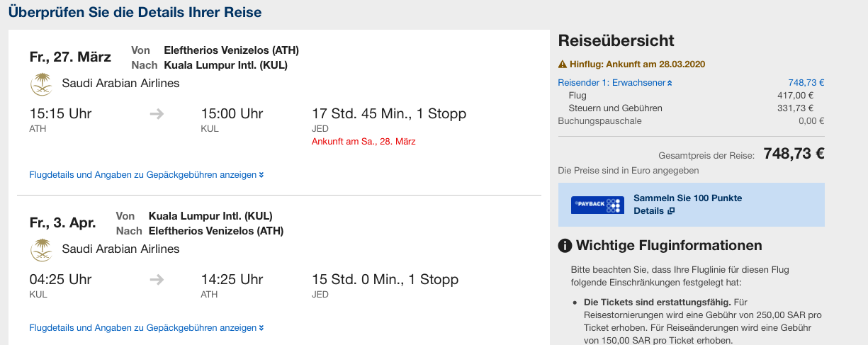The height and width of the screenshot is (345, 868).
Task: Click the Saudi Arabian Airlines logo for outbound flight
Action: (42, 84)
